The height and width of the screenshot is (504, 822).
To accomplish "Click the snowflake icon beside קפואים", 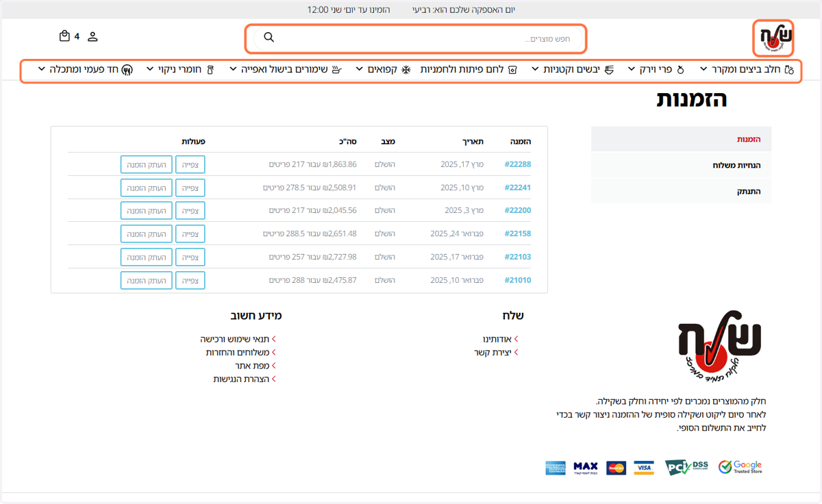I will click(x=406, y=70).
